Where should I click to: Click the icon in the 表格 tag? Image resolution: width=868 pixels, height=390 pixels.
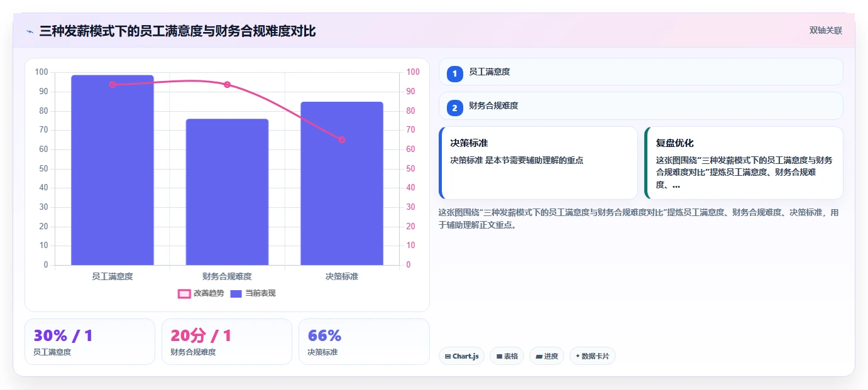[499, 356]
